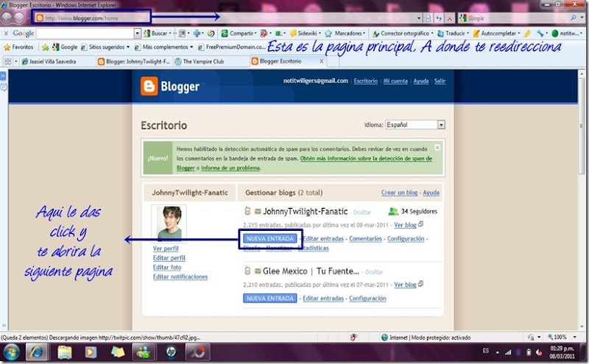The height and width of the screenshot is (364, 589).
Task: Click the compatibility view icon in address bar
Action: coord(428,18)
